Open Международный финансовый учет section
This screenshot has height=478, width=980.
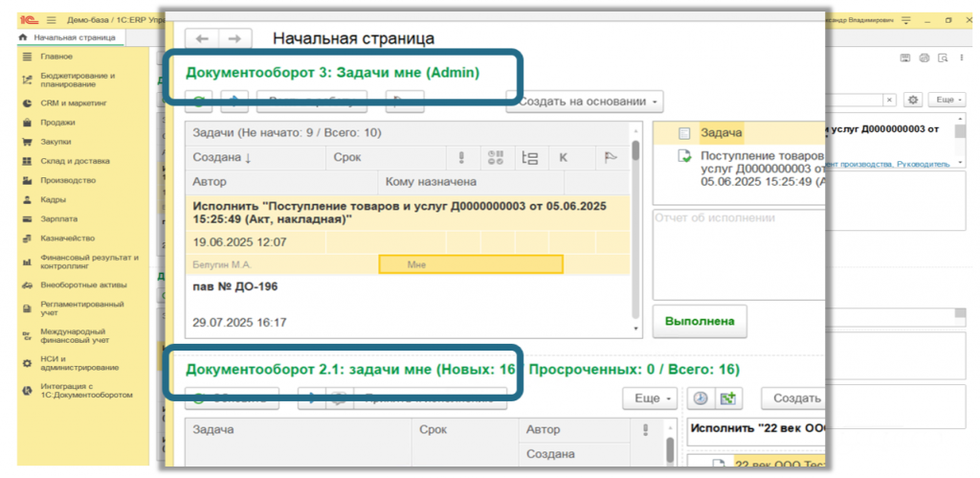75,336
